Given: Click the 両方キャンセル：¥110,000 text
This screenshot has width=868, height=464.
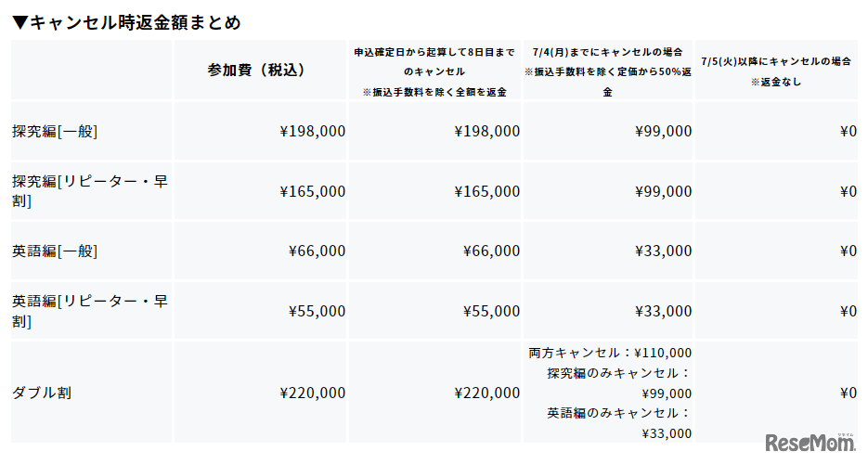Looking at the screenshot, I should coord(610,353).
